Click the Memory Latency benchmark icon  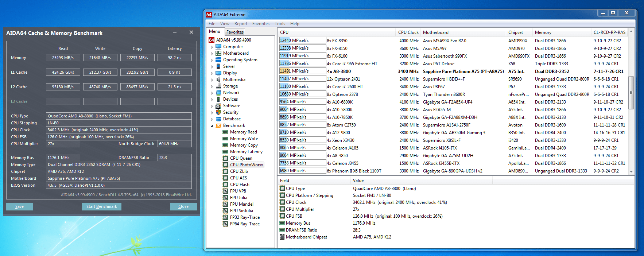point(225,152)
